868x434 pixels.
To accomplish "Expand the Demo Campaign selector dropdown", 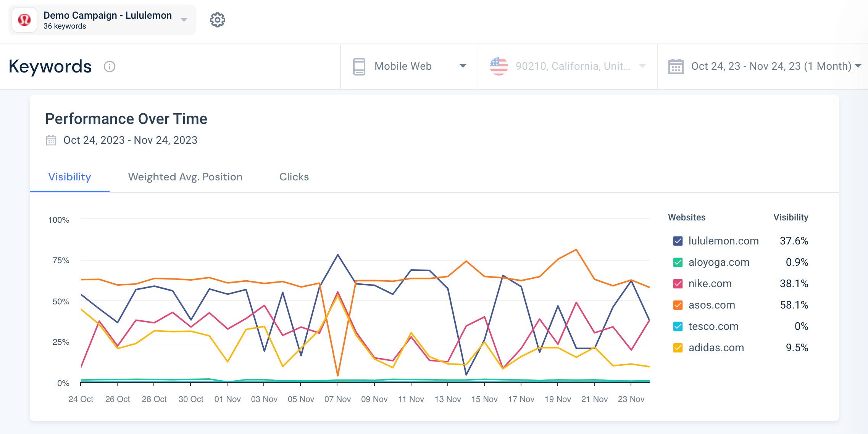I will pyautogui.click(x=184, y=20).
